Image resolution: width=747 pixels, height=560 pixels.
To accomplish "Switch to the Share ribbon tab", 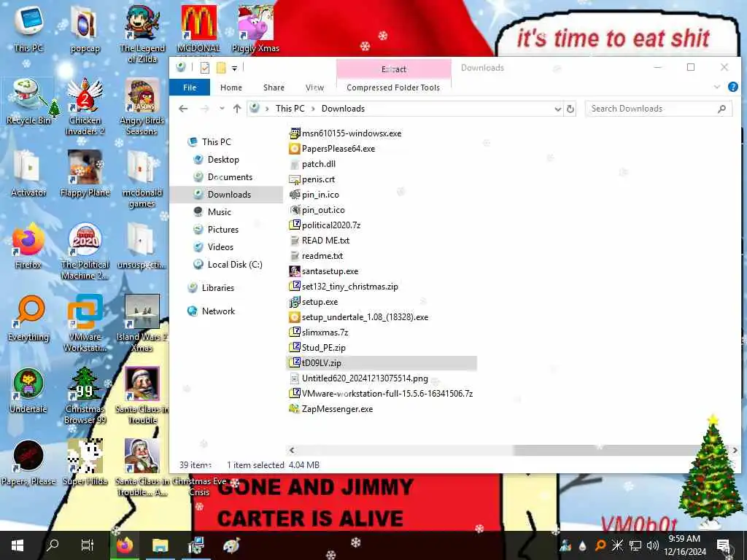I will (274, 87).
